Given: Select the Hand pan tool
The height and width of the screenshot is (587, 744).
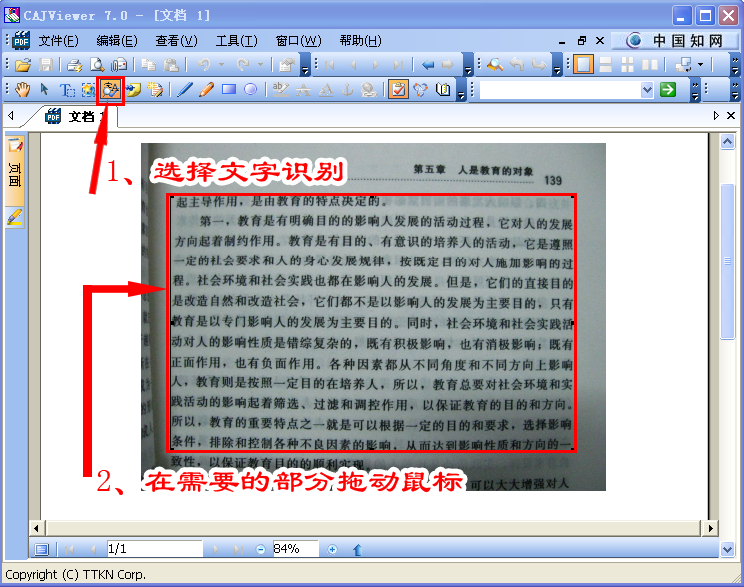Looking at the screenshot, I should click(x=23, y=90).
